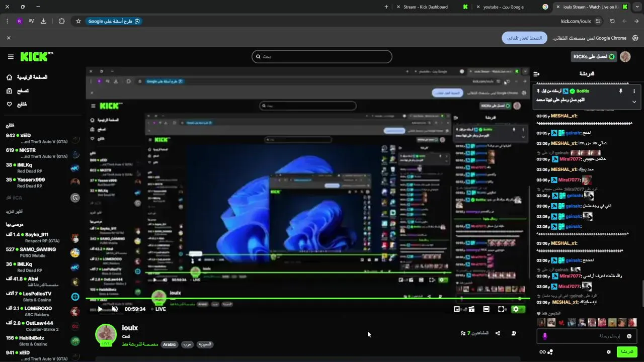Image resolution: width=644 pixels, height=362 pixels.
Task: Open Chrome extensions puzzle icon
Action: 62,21
